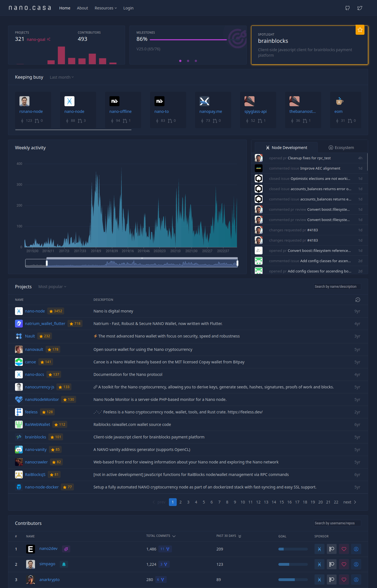Open the eom project coffee icon

pos(339,101)
